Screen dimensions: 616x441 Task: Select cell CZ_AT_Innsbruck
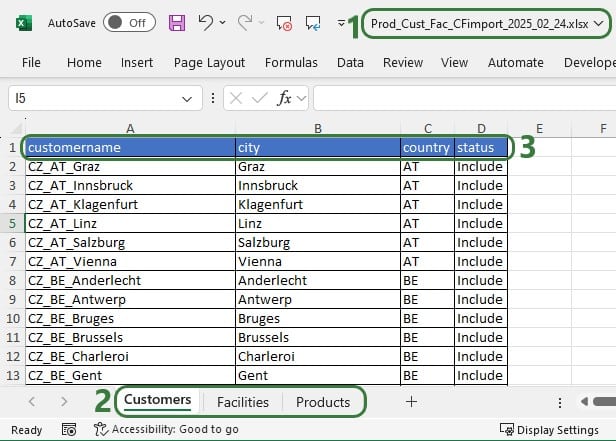(130, 185)
